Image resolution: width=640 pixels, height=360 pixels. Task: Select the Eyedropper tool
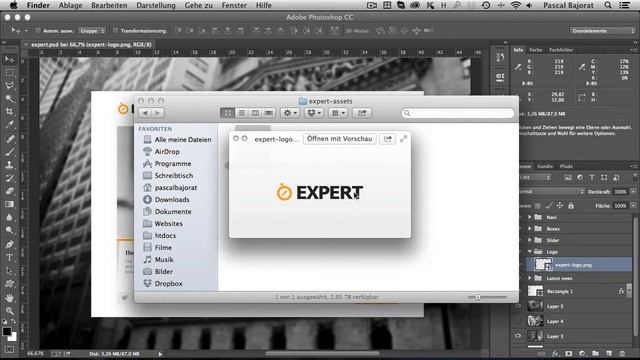pos(9,124)
